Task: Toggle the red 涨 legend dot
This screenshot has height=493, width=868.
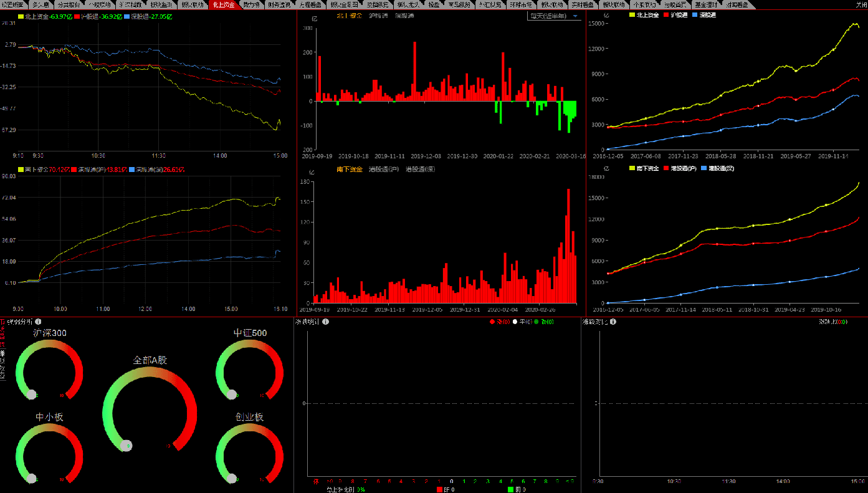Action: (492, 322)
